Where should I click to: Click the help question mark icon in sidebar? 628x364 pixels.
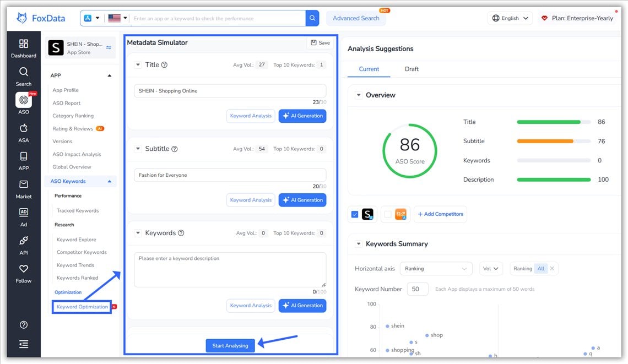24,325
